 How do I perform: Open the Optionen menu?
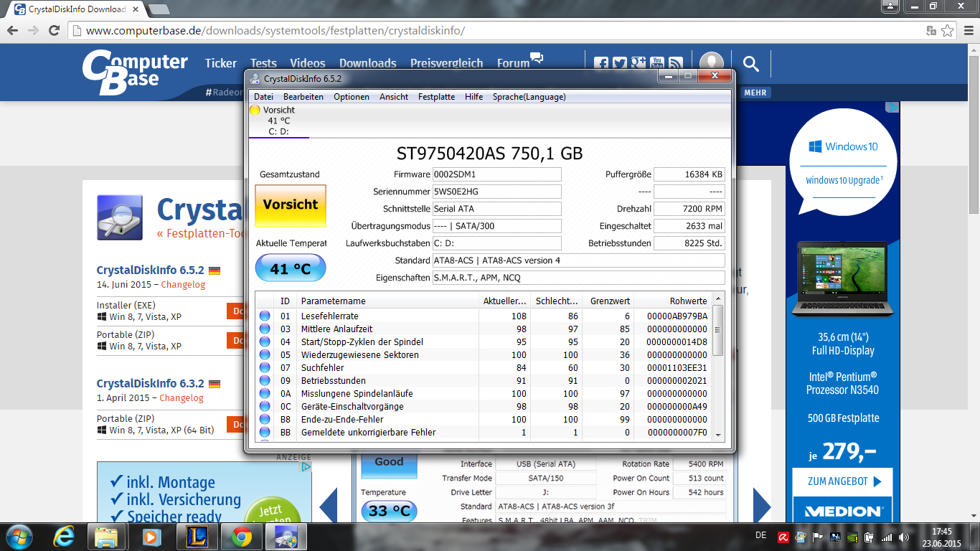point(352,97)
